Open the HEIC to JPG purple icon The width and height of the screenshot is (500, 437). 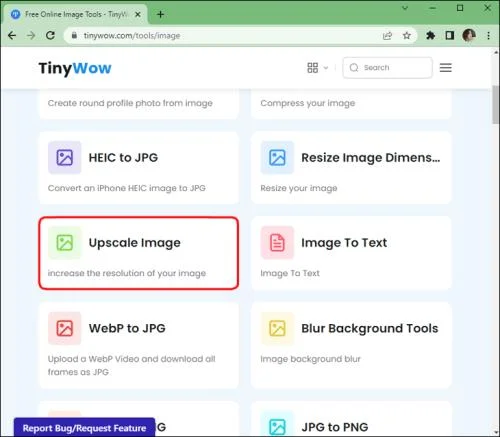[65, 157]
